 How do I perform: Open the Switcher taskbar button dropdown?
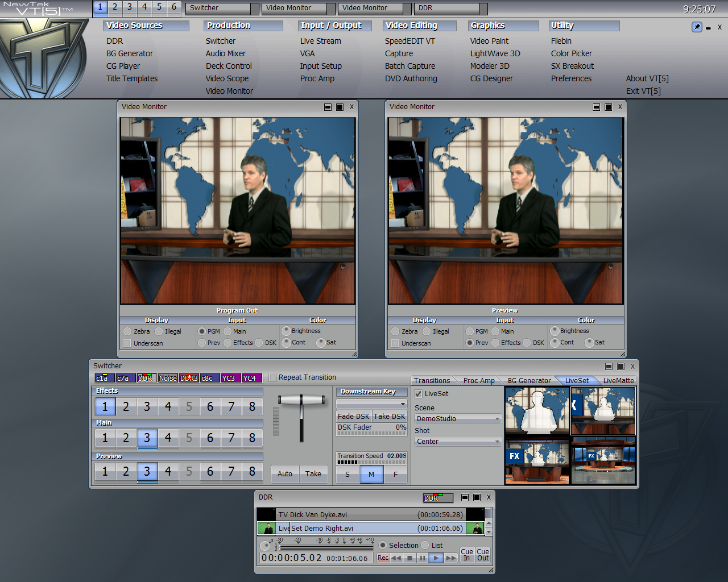(255, 9)
